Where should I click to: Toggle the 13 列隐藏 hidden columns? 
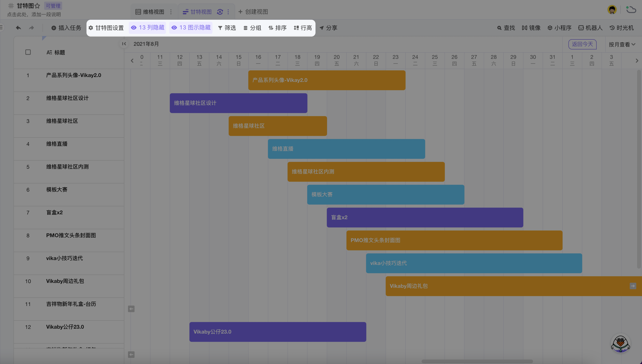pos(148,28)
